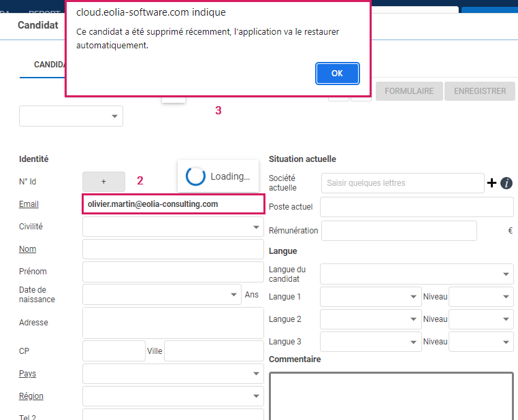Open the Date de naissance dropdown
The width and height of the screenshot is (518, 420).
161,295
